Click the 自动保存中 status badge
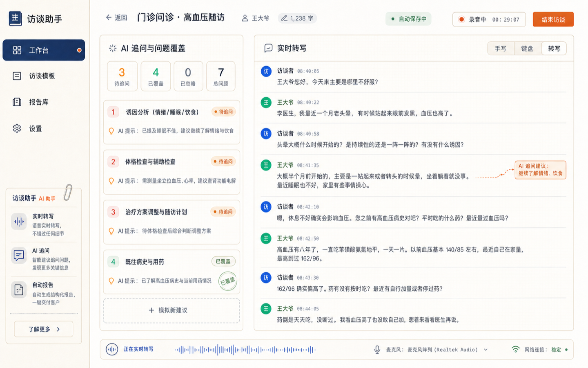The image size is (588, 368). [408, 19]
